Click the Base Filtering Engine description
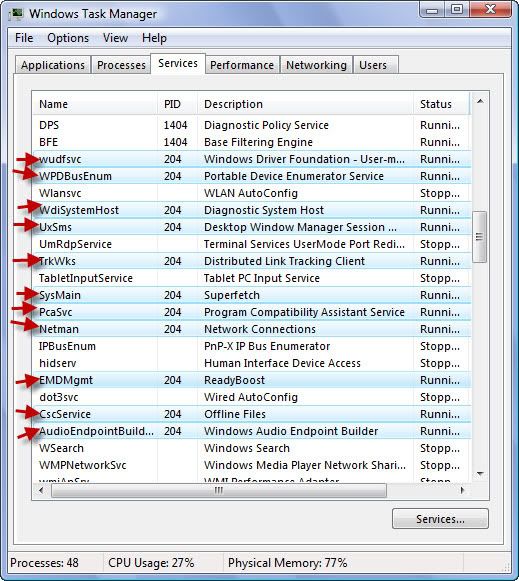Screen dimensions: 519x581 tap(258, 142)
